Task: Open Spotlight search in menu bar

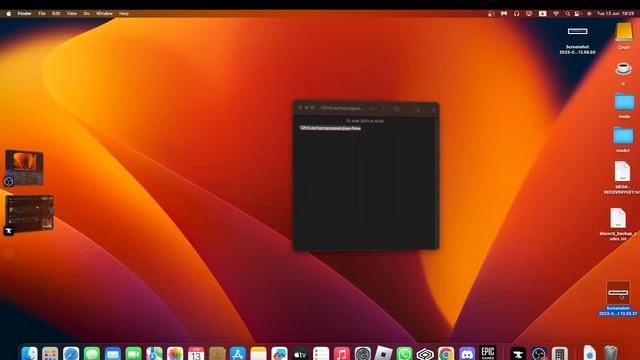Action: [x=567, y=13]
